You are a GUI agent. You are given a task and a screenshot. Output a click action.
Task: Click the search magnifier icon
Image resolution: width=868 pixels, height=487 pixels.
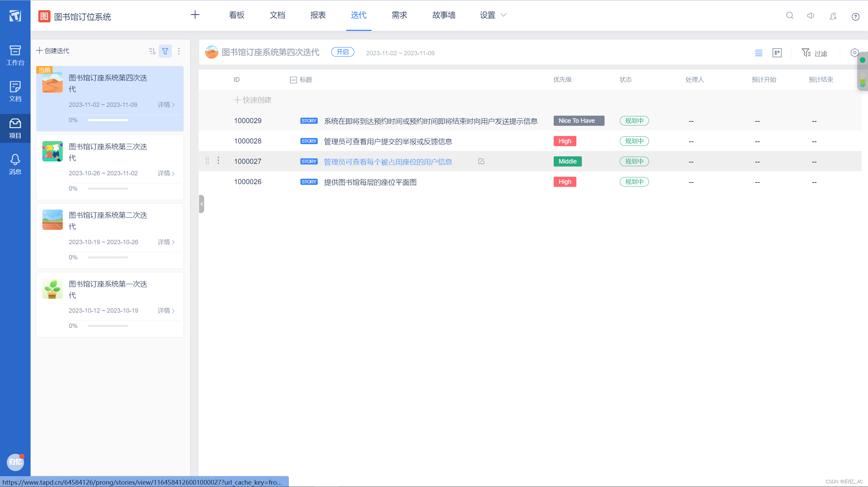click(x=790, y=16)
